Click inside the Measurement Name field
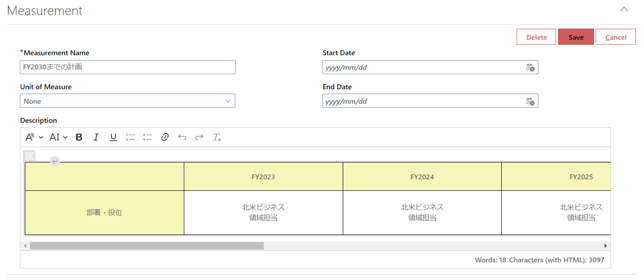Viewport: 644px width, 280px height. point(128,67)
